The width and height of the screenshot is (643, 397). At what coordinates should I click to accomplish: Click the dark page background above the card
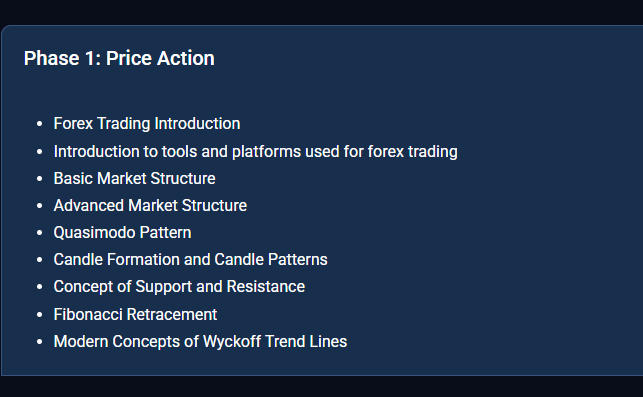322,11
